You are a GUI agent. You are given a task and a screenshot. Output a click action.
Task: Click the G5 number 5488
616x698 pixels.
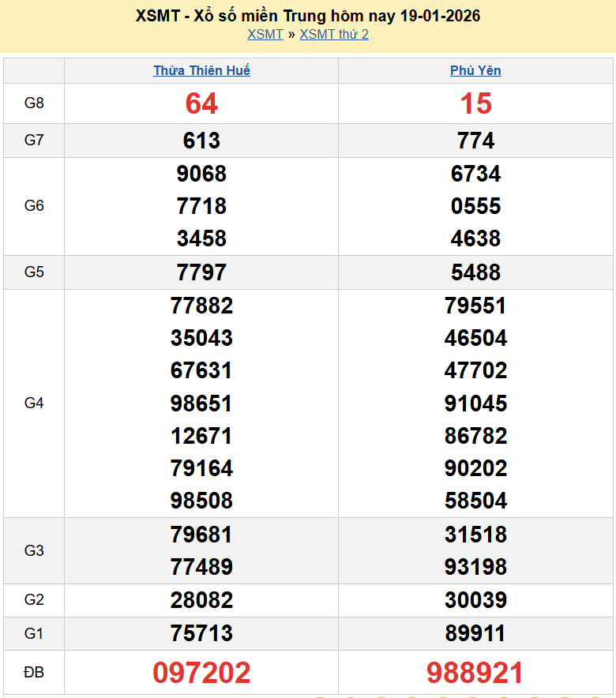(475, 272)
